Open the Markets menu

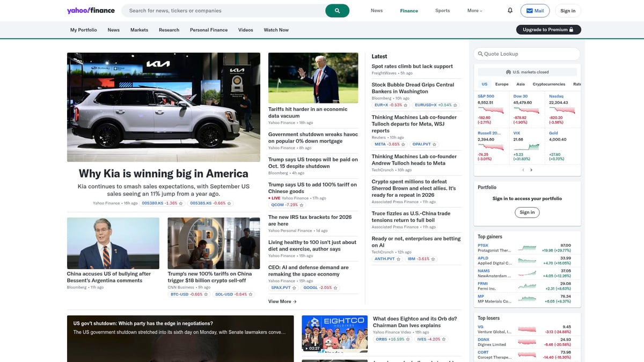139,30
